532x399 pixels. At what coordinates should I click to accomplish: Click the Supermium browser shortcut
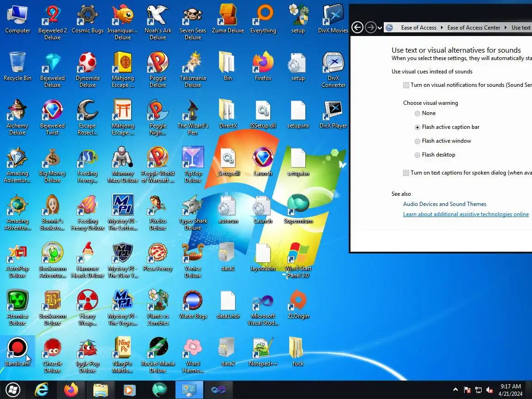[298, 209]
